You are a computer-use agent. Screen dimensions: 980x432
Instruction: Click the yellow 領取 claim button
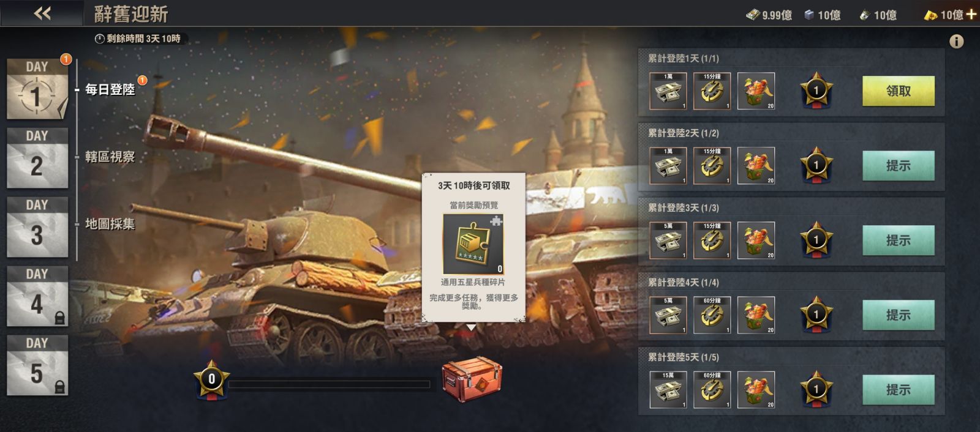(x=899, y=91)
